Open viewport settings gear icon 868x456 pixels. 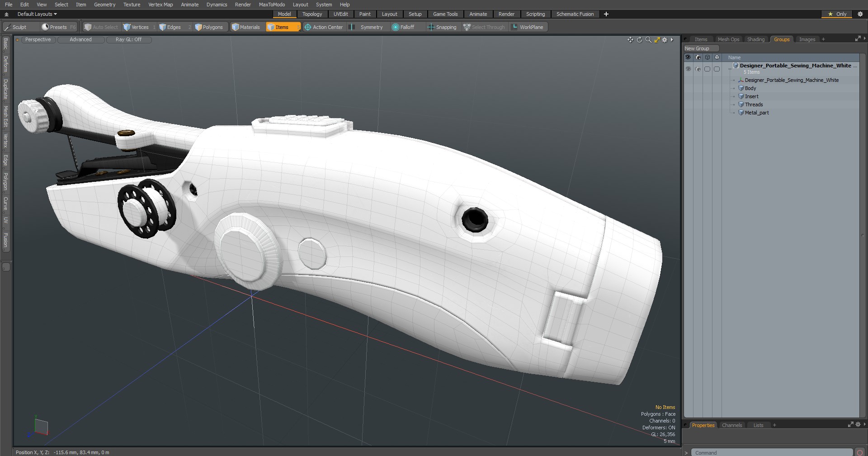(665, 40)
